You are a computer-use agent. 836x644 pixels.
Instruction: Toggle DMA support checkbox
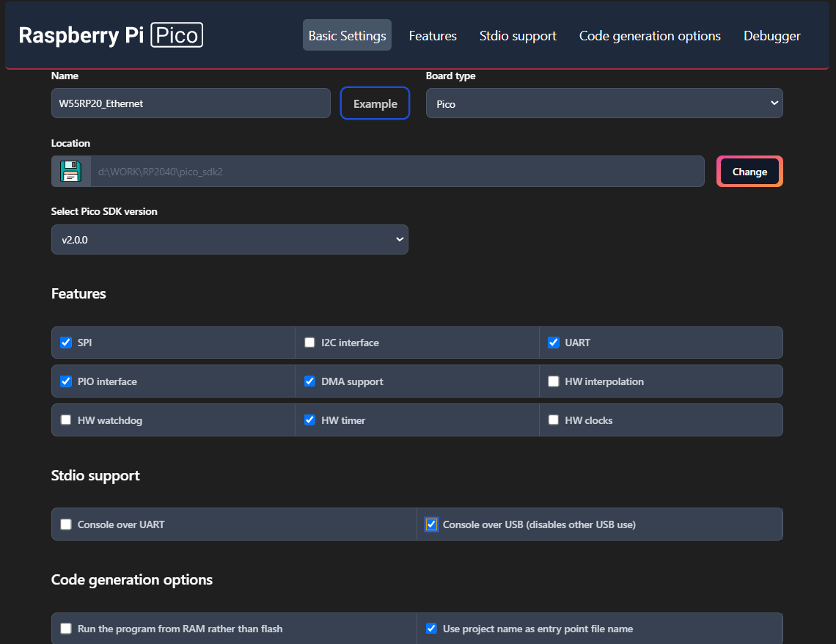(309, 381)
